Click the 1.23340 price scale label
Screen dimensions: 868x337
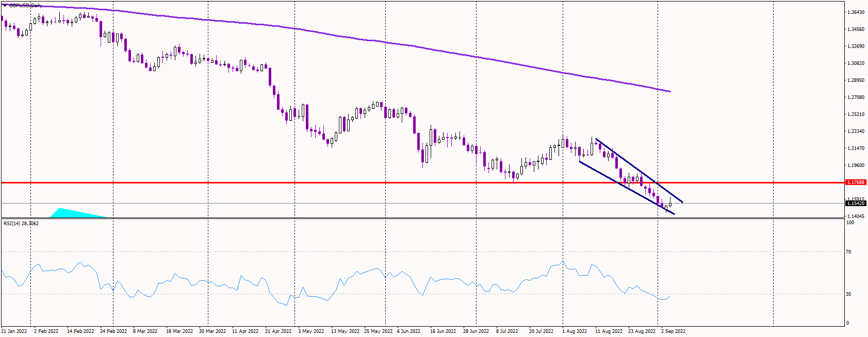coord(856,131)
